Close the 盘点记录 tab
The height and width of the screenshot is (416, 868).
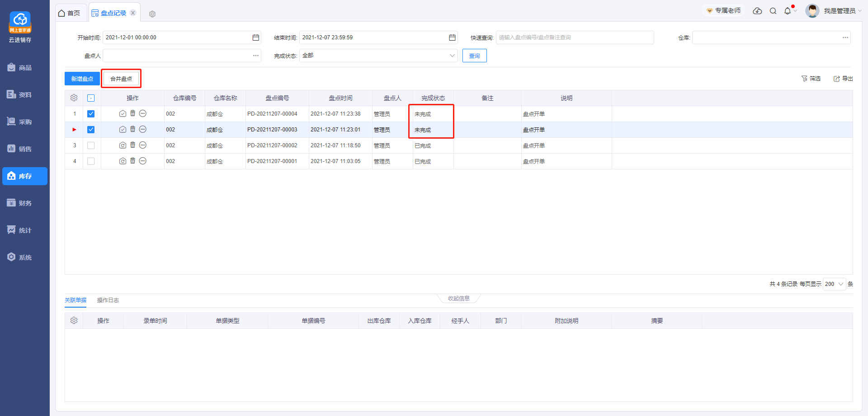(133, 13)
